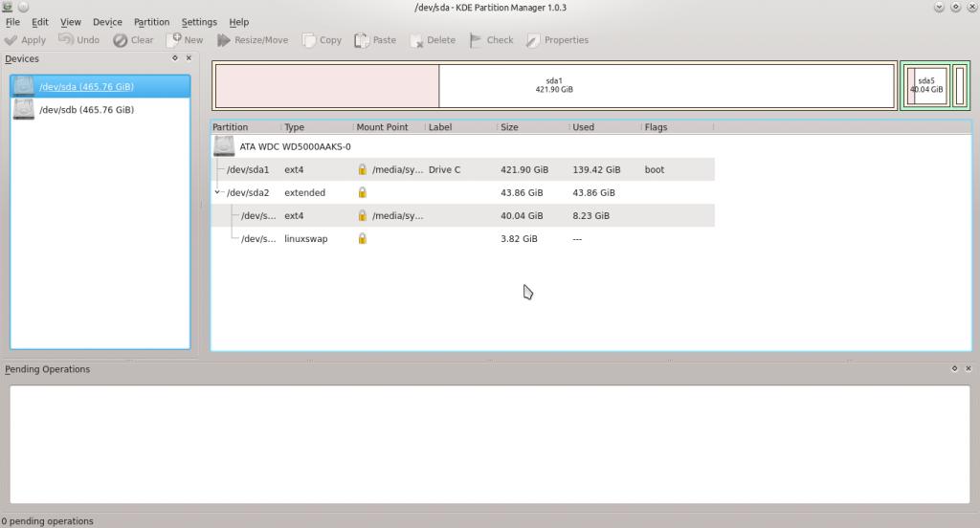This screenshot has width=980, height=528.
Task: Collapse the /dev/sda2 extended partition
Action: coord(218,192)
